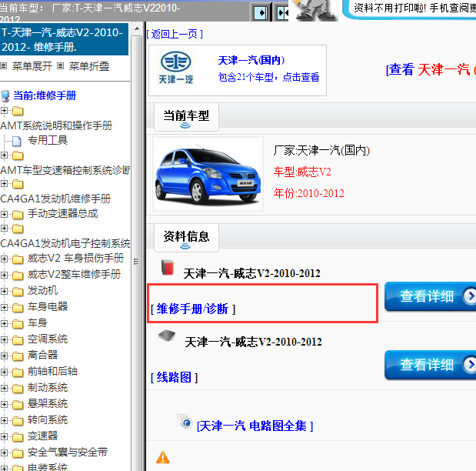Open the 线路图 link
The height and width of the screenshot is (471, 476).
pyautogui.click(x=174, y=377)
